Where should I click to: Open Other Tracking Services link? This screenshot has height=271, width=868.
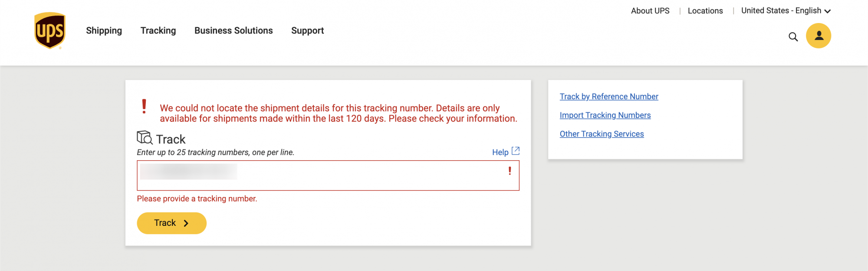[602, 134]
